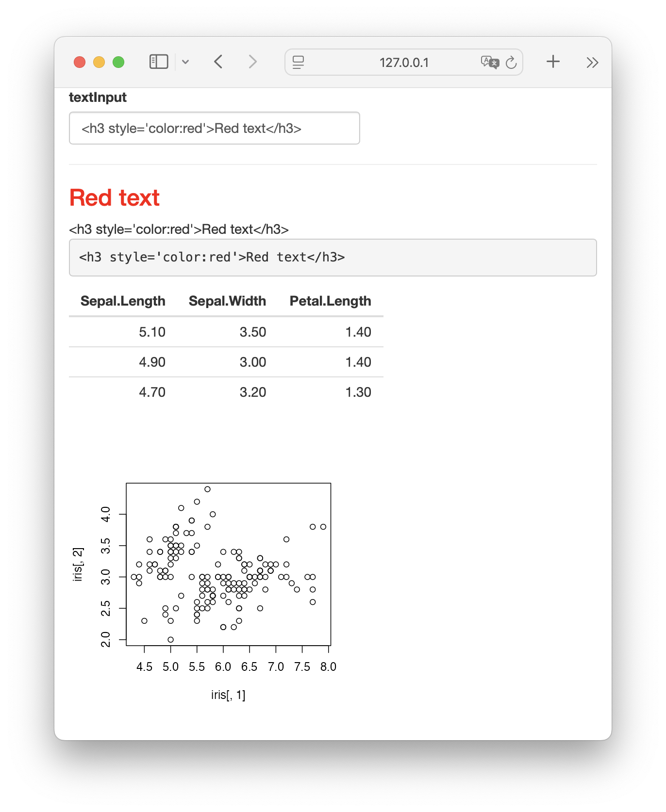Click the 127.0.0.1 address field
This screenshot has width=666, height=812.
[x=404, y=62]
